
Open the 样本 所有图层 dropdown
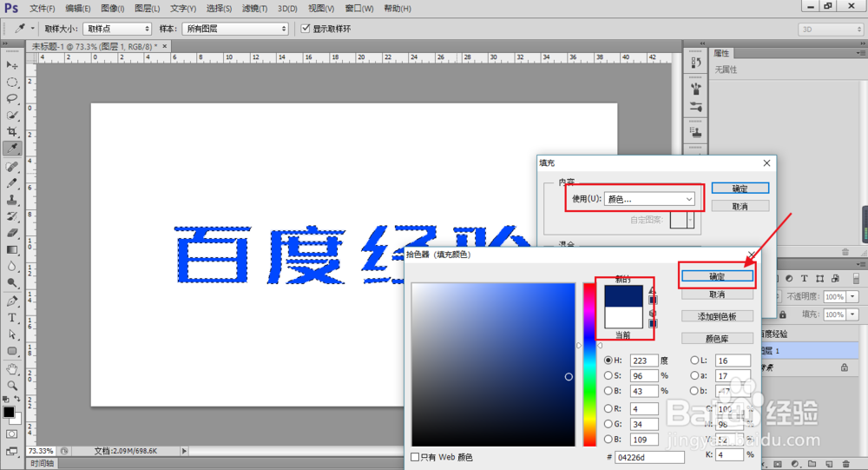point(235,29)
